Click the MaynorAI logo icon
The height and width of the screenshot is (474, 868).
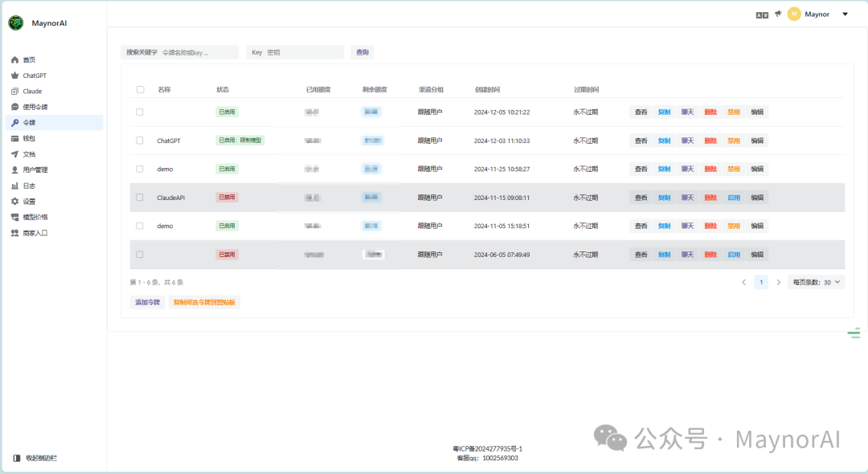click(16, 22)
